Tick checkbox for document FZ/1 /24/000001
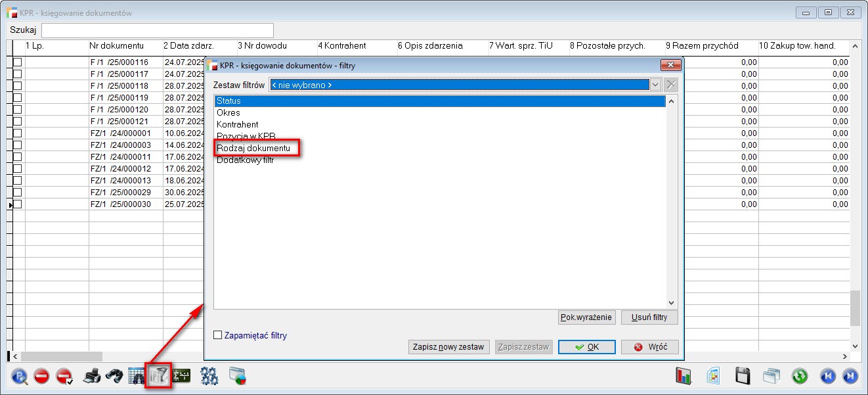868x395 pixels. (x=18, y=133)
